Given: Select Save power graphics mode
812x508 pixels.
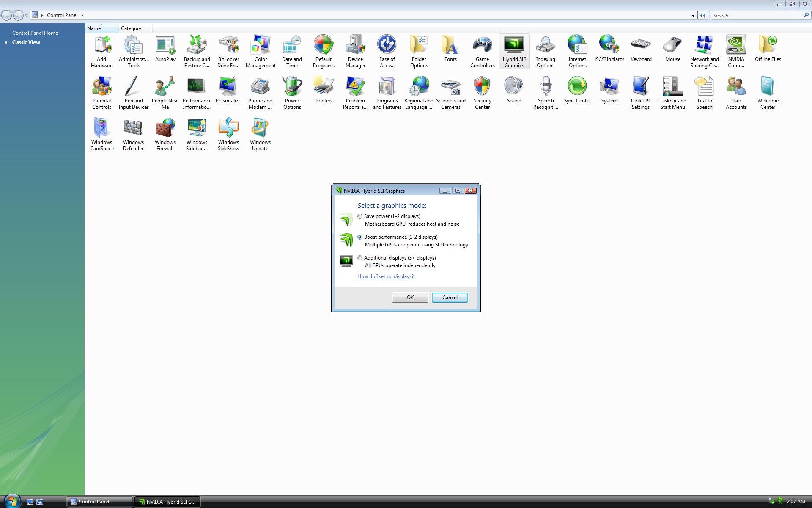Looking at the screenshot, I should point(359,216).
